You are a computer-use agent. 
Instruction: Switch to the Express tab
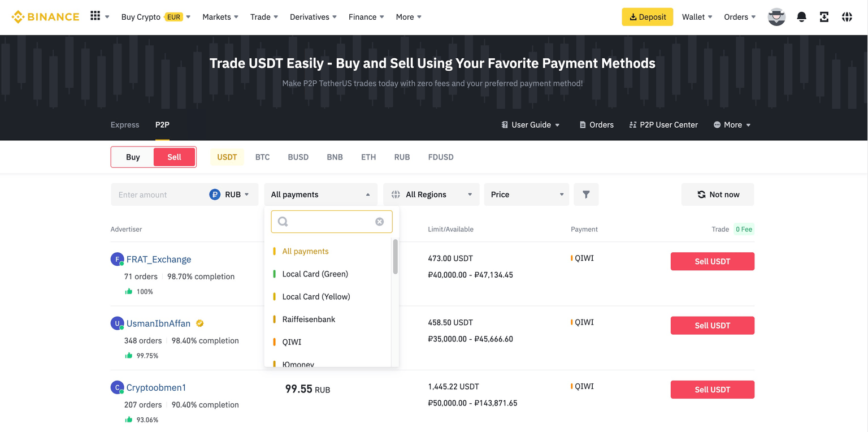click(125, 125)
